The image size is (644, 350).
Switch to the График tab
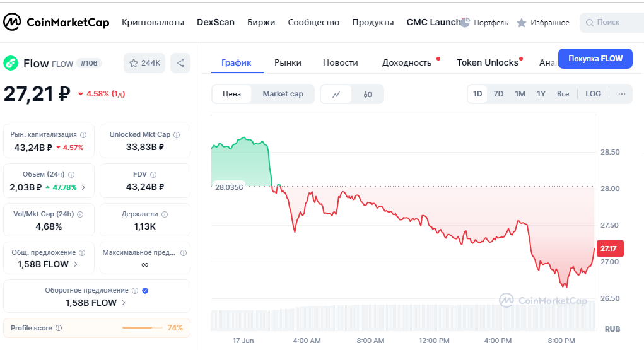[236, 63]
